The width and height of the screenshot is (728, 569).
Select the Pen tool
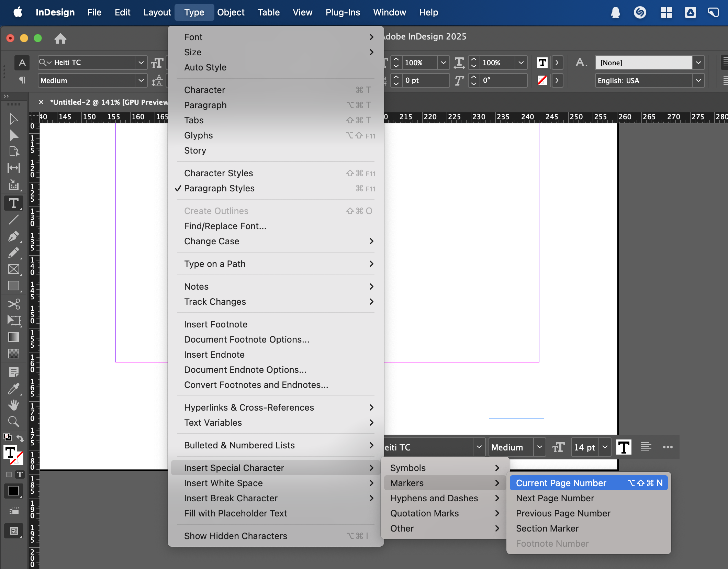click(14, 236)
